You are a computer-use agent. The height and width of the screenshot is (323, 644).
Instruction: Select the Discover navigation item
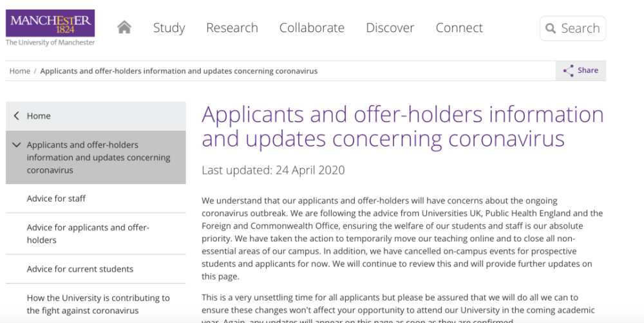[390, 28]
